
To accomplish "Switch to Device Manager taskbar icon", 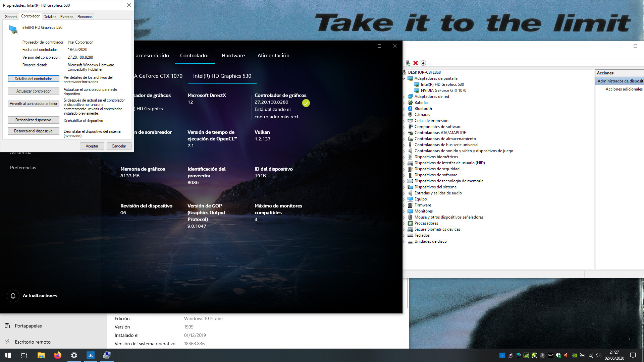I will 107,355.
